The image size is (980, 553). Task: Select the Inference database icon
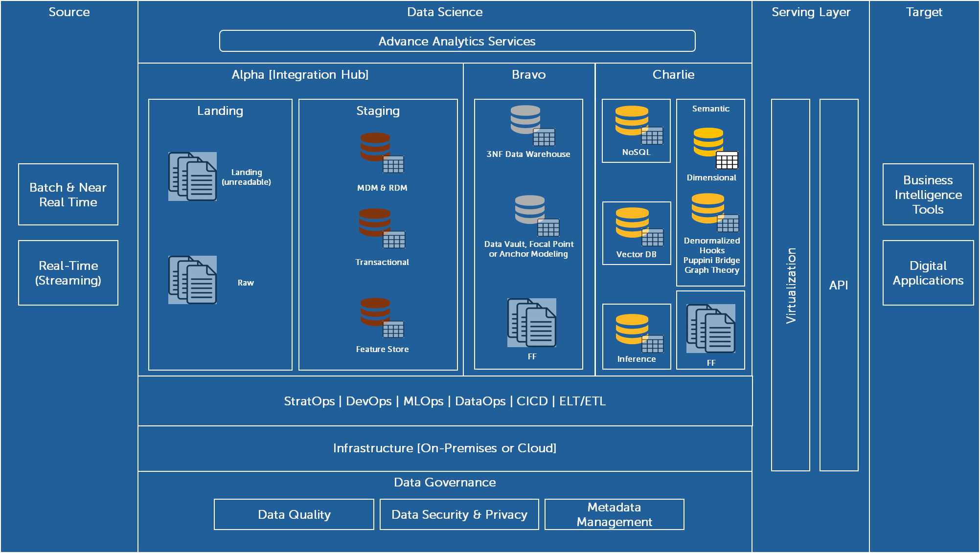pyautogui.click(x=639, y=333)
